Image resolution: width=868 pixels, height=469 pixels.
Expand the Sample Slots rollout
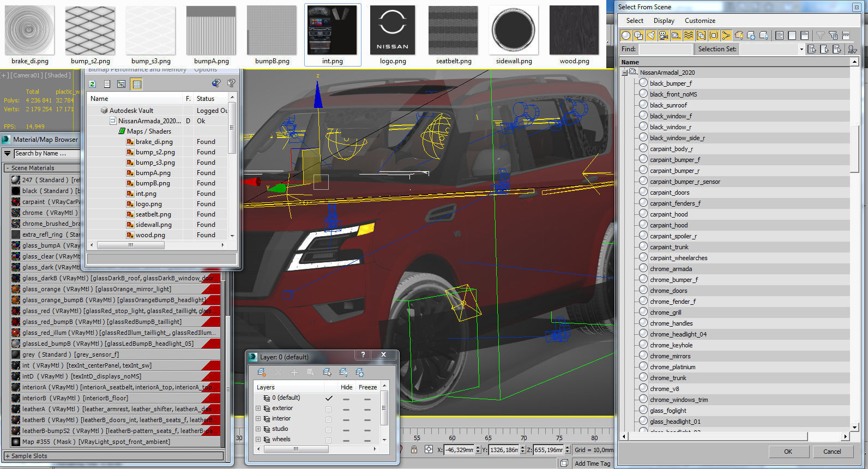[8, 456]
